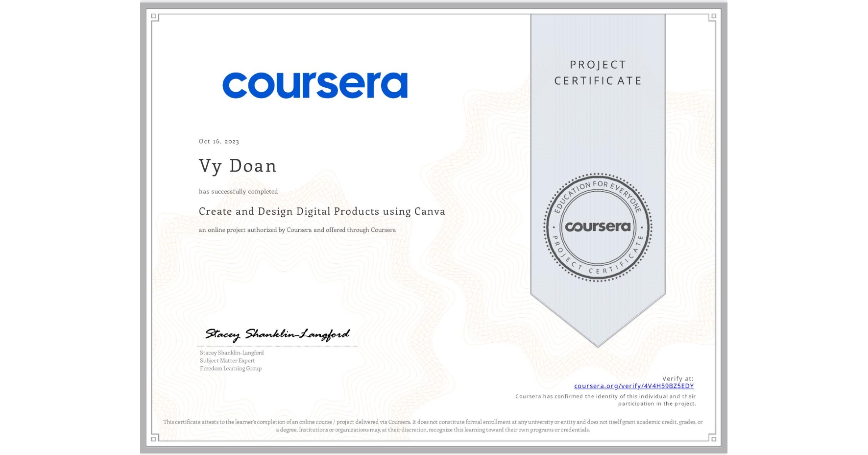868x455 pixels.
Task: Select the Subject Matter Expert text
Action: (x=227, y=360)
